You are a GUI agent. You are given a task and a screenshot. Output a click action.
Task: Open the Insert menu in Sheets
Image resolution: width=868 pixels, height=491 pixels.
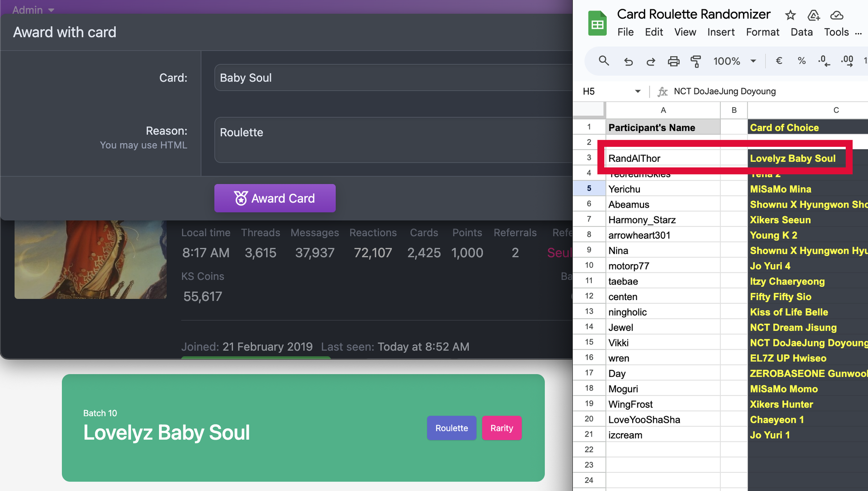click(721, 32)
